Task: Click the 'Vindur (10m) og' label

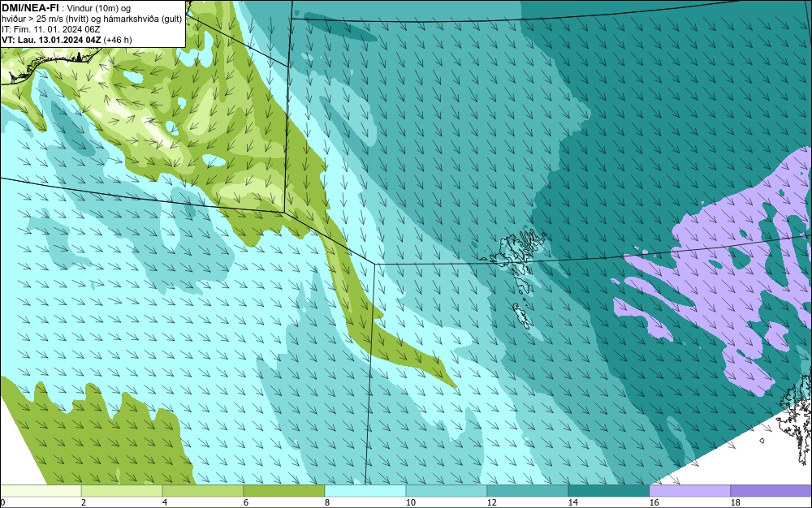Action: pyautogui.click(x=99, y=8)
